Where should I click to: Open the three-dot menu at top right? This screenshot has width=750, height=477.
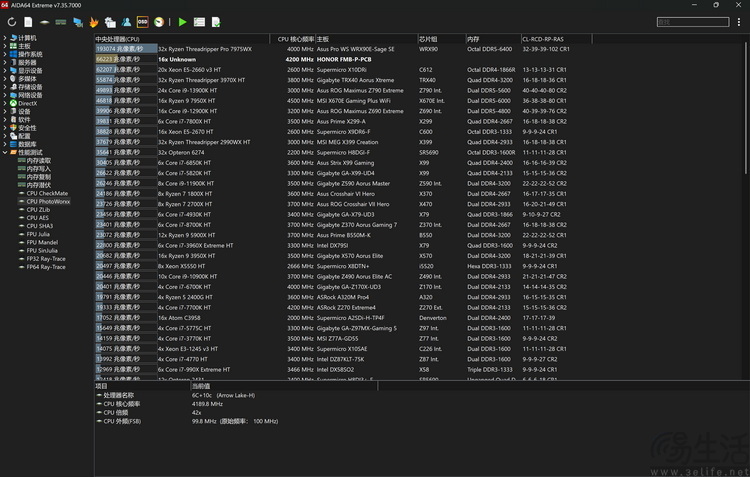click(x=739, y=22)
